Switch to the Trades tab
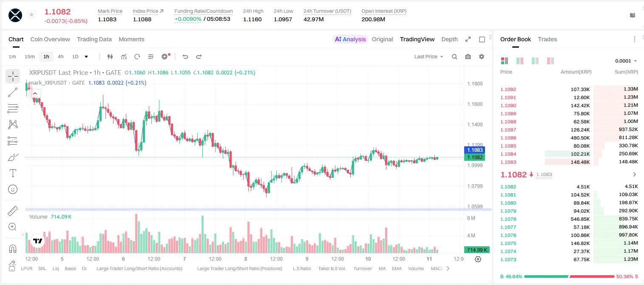Screen dimensions: 644x285 click(x=547, y=39)
